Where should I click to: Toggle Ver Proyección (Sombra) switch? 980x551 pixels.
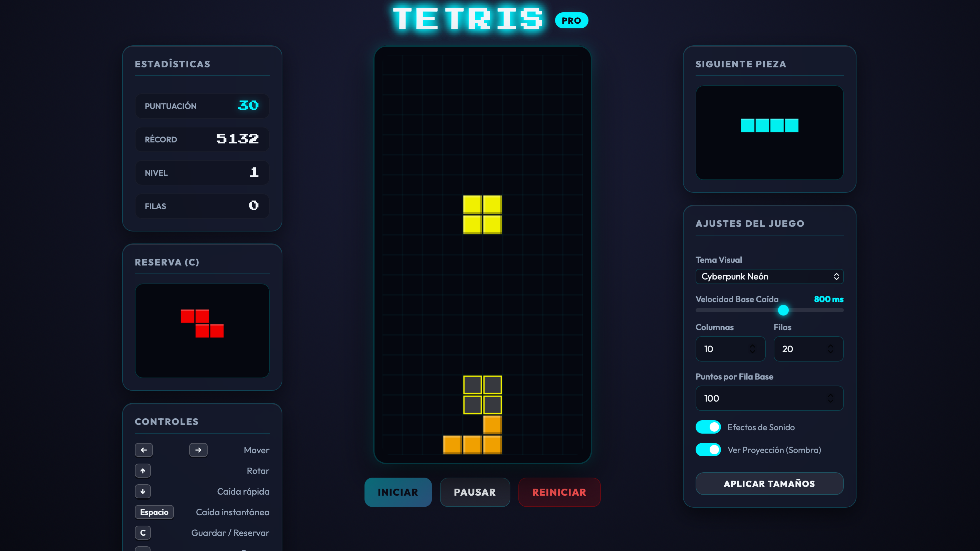click(x=708, y=450)
